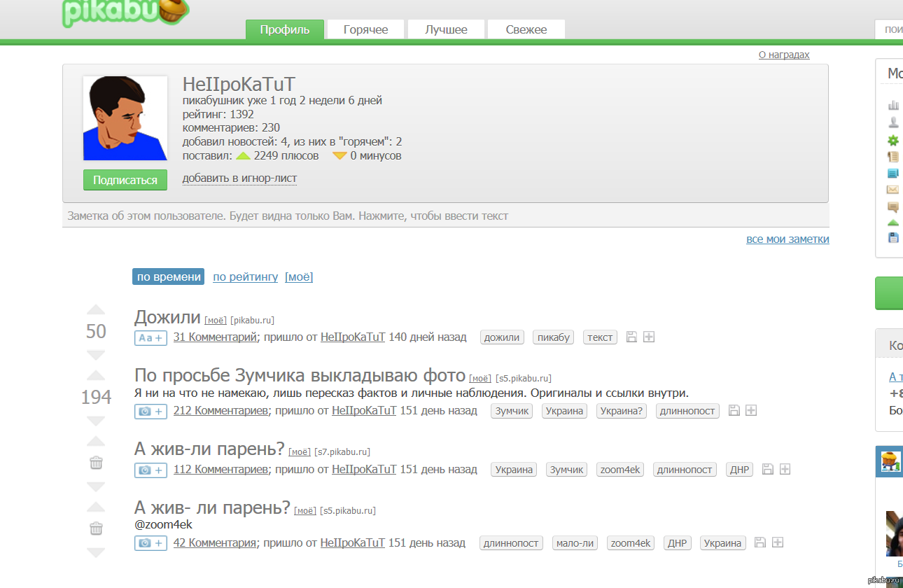903x588 pixels.
Task: Expand text of Дожили post
Action: click(150, 337)
